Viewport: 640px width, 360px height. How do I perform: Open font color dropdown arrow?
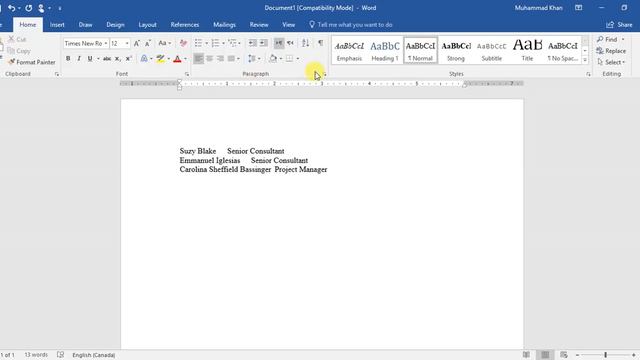click(185, 59)
